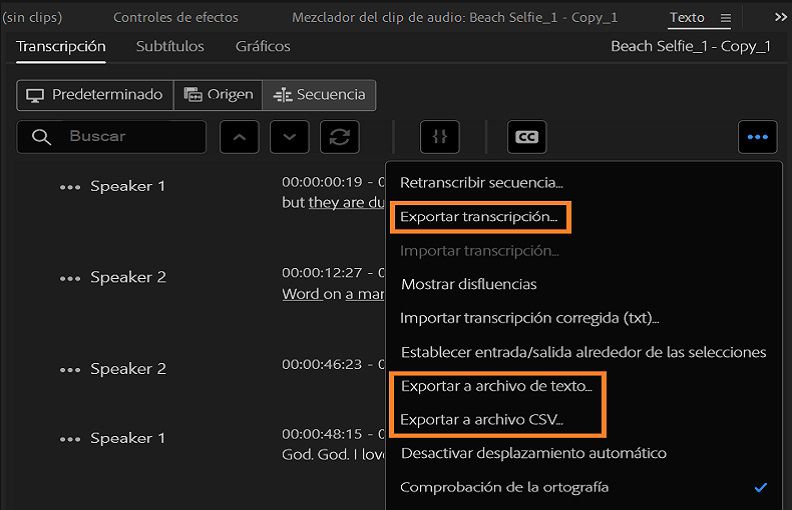Choose Exportar a archivo CSV
792x510 pixels.
(481, 420)
